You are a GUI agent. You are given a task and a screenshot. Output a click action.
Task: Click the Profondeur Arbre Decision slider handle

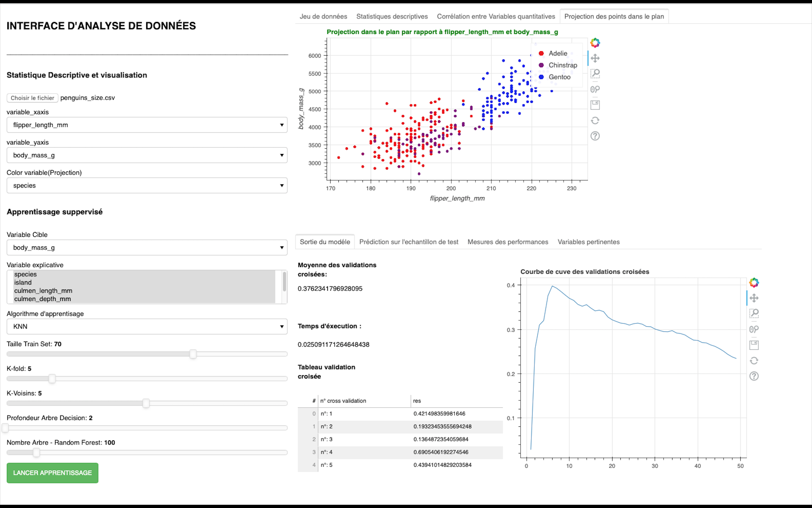click(x=5, y=428)
